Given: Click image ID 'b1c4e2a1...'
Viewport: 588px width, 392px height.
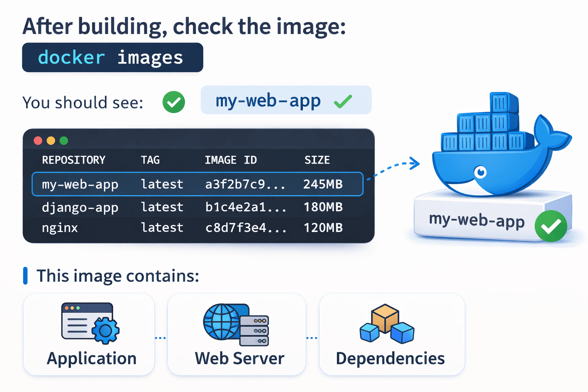Looking at the screenshot, I should tap(246, 207).
